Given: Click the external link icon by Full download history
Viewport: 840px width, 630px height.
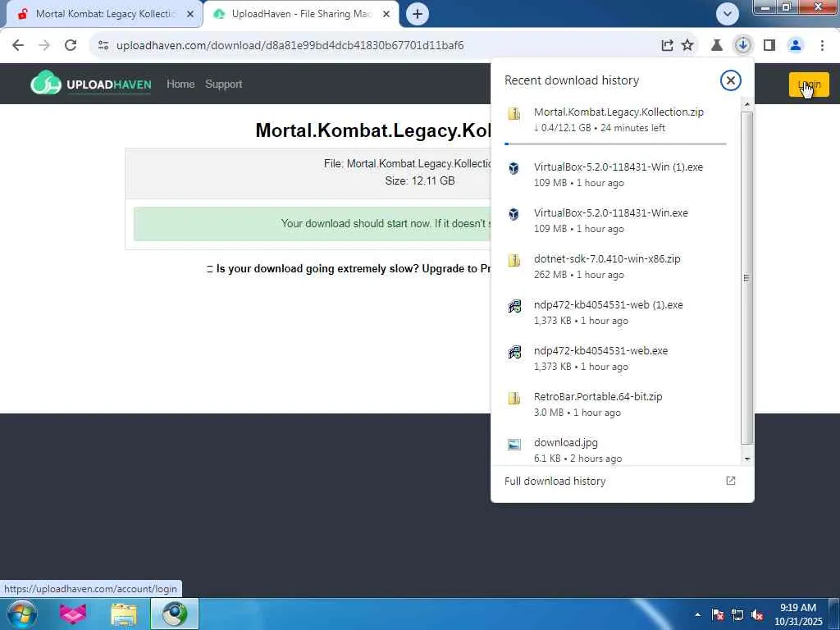Looking at the screenshot, I should tap(730, 481).
